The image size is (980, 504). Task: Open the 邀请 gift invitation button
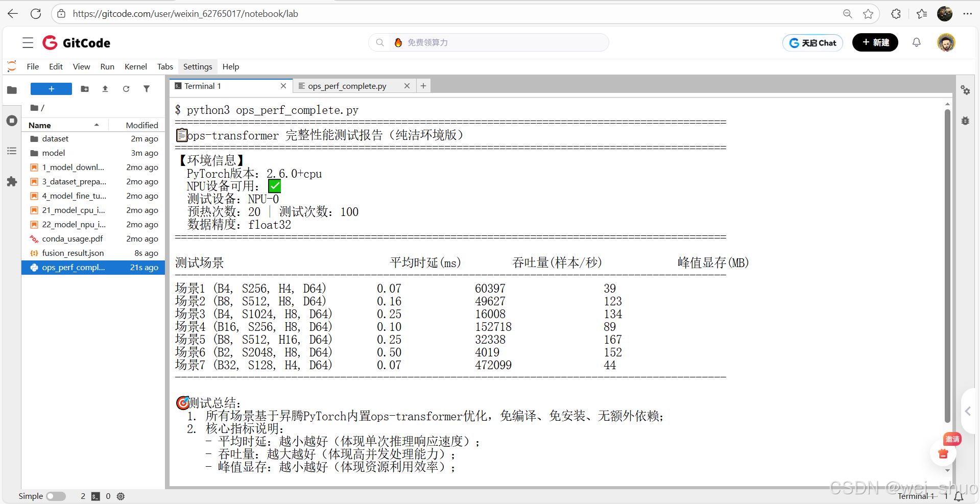tap(944, 453)
